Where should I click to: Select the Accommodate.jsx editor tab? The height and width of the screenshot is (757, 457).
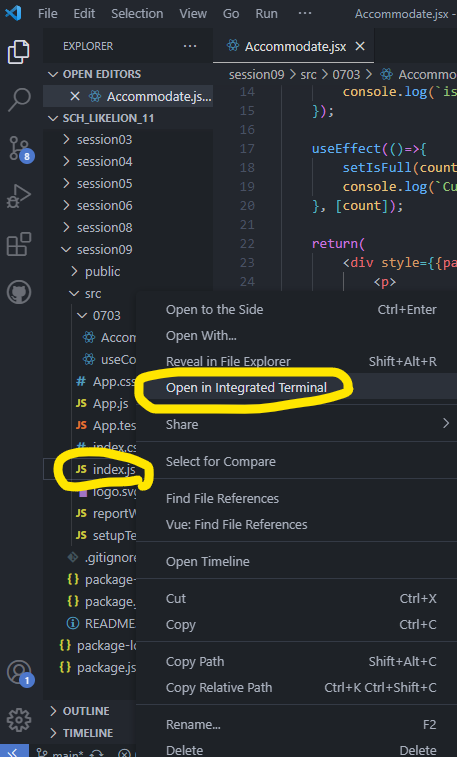coord(295,46)
